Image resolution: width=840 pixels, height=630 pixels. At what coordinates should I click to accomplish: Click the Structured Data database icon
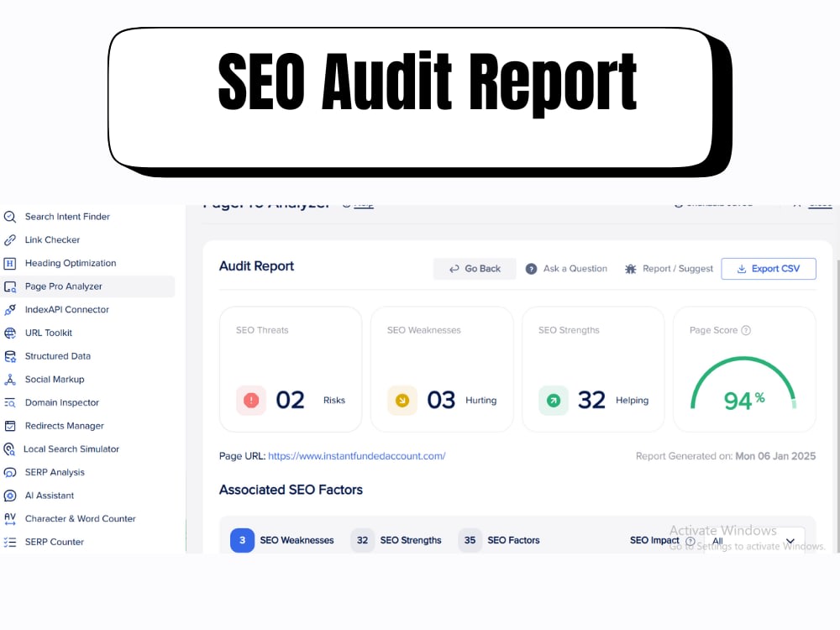pyautogui.click(x=9, y=356)
